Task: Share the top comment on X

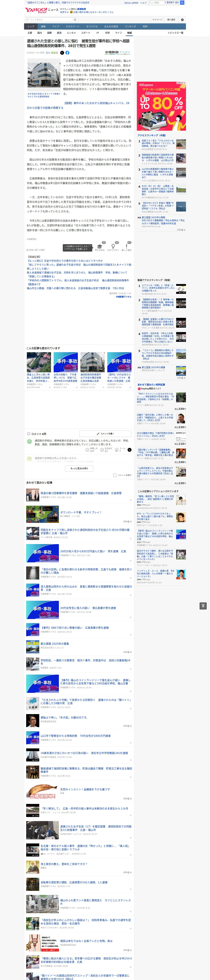Action: pos(130,450)
